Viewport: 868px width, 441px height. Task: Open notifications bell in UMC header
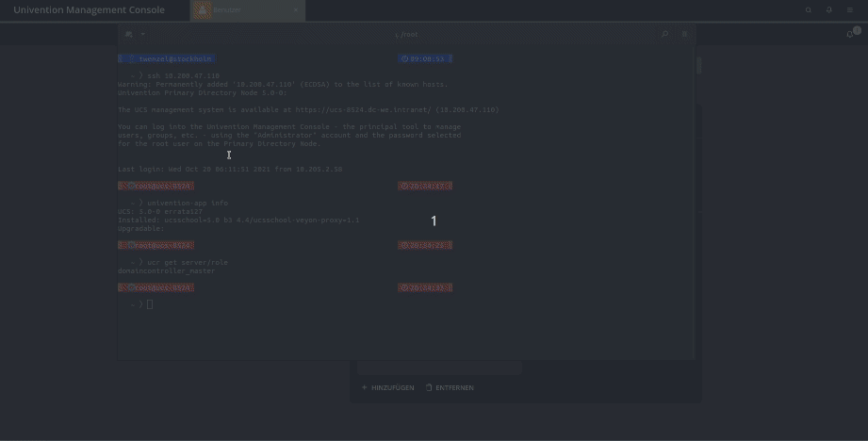pos(829,10)
